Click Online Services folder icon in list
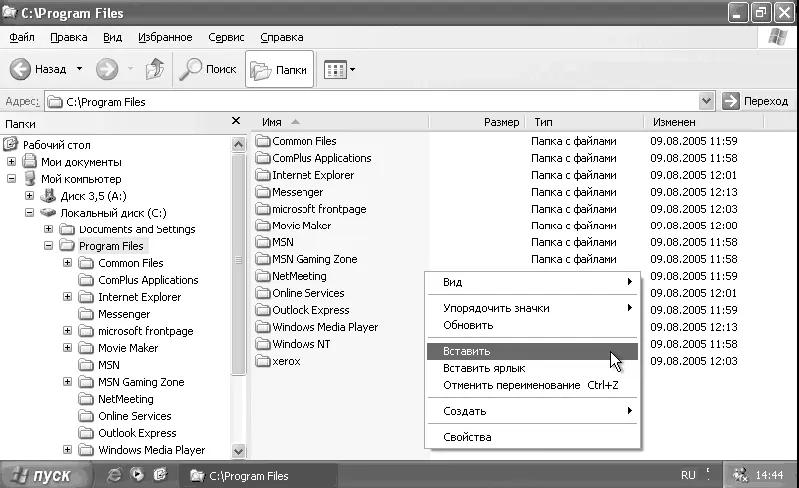 pos(263,293)
